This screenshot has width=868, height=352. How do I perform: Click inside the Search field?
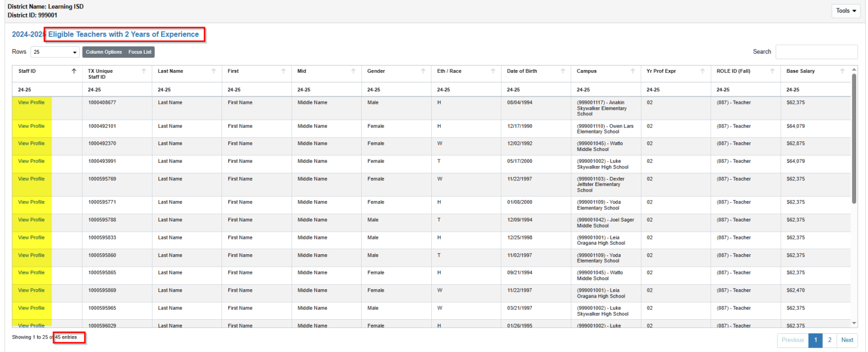point(816,51)
